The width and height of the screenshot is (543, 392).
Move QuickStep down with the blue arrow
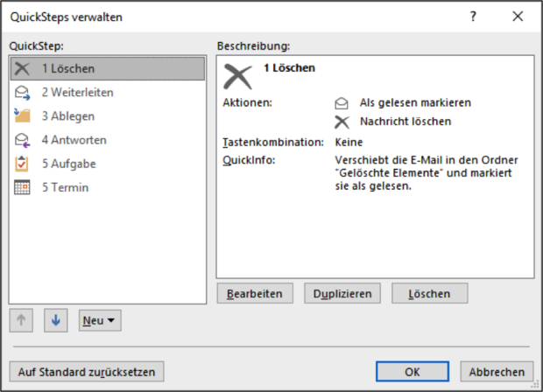click(x=56, y=320)
